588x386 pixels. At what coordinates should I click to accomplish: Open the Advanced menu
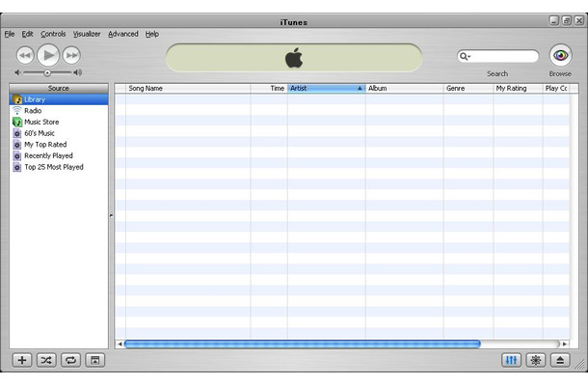click(x=123, y=34)
